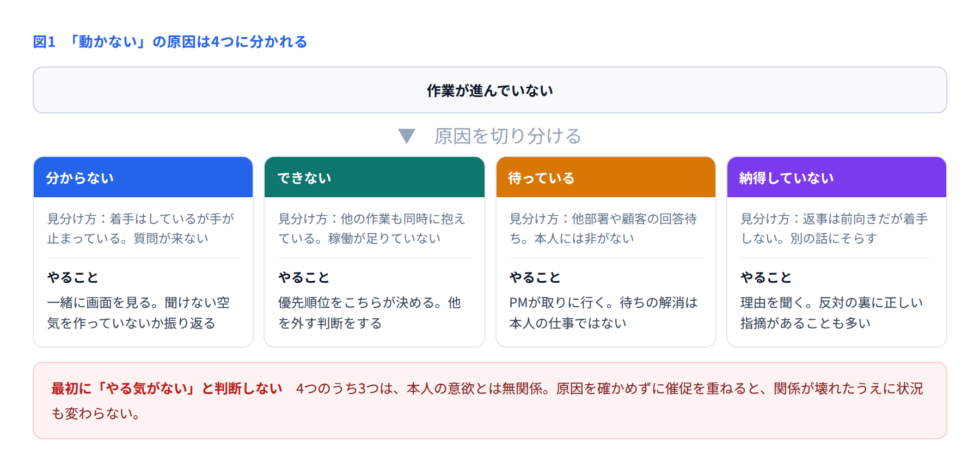Select the note text 4つのうち3つは、本人の意欲とは無関係
Image resolution: width=980 pixels, height=473 pixels.
pos(419,388)
